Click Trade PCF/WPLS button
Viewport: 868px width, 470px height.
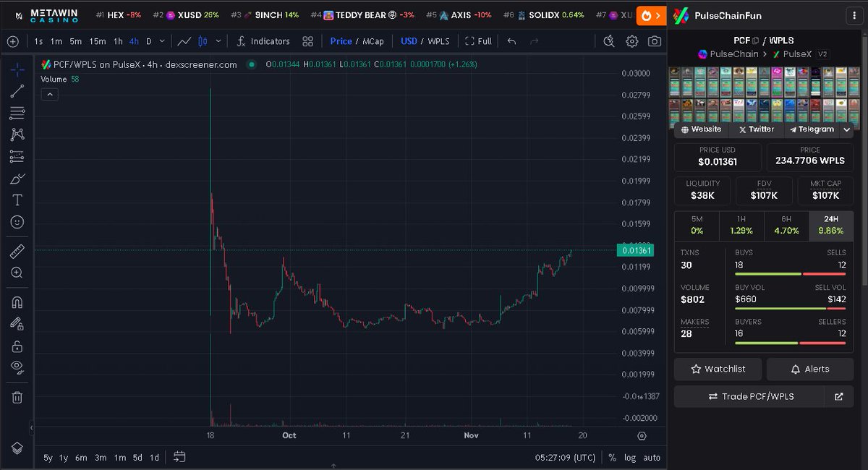coord(749,396)
